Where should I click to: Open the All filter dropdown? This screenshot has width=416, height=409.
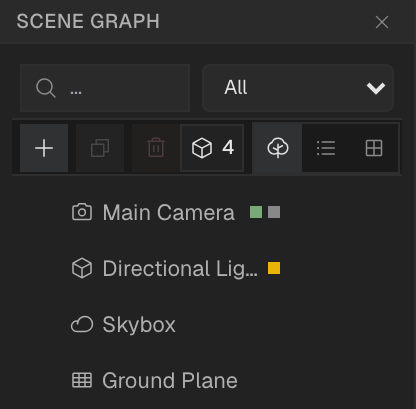pyautogui.click(x=298, y=88)
